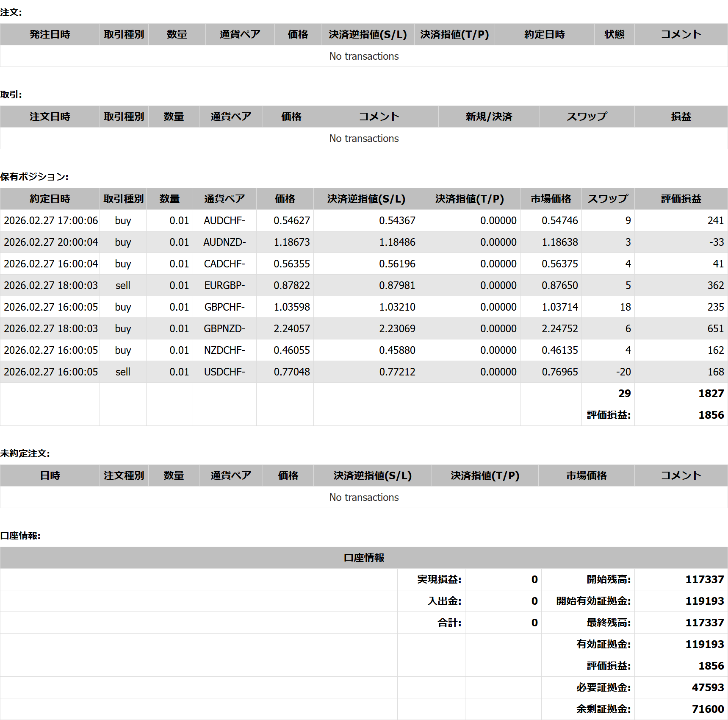
Task: Click the 新規/決済 column header
Action: pyautogui.click(x=489, y=117)
